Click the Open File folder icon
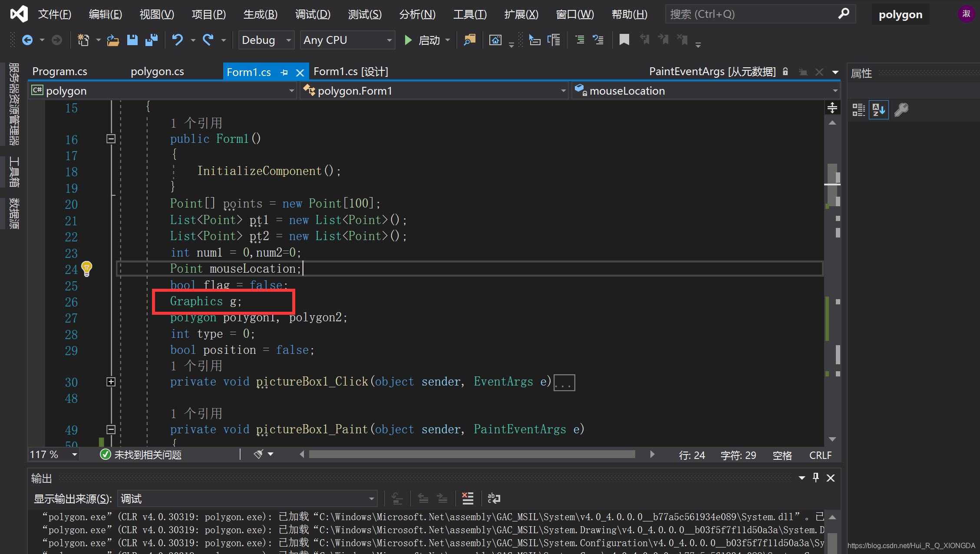 [113, 40]
